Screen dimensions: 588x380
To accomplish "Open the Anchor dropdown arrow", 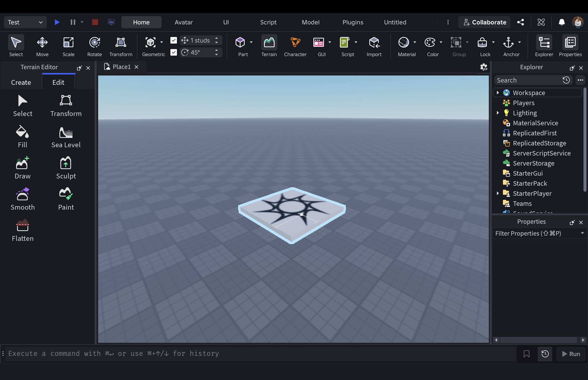I will (520, 42).
